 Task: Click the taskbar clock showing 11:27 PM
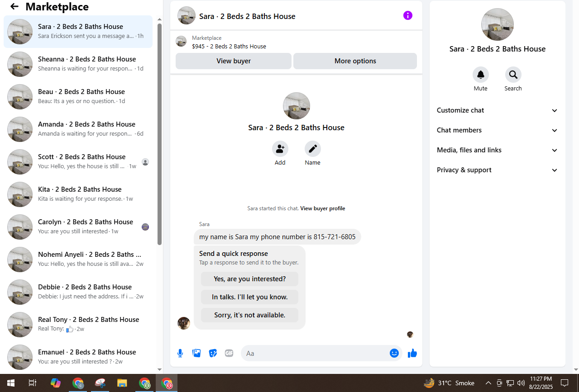point(541,383)
